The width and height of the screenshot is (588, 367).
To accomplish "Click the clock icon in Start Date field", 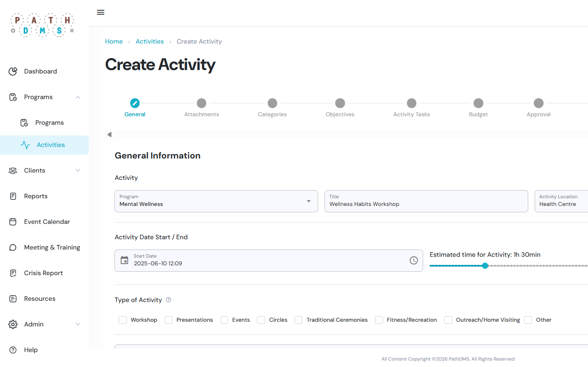I will [413, 260].
